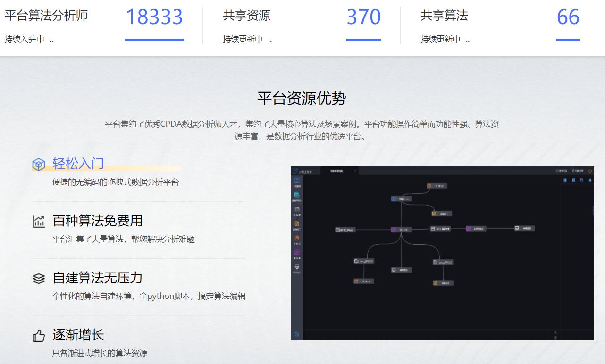This screenshot has width=605, height=364.
Task: Click the monitor icon in the preview sidebar
Action: point(297,267)
